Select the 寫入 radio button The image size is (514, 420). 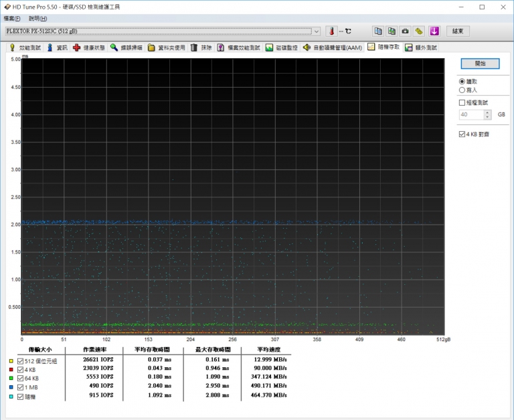(x=462, y=90)
